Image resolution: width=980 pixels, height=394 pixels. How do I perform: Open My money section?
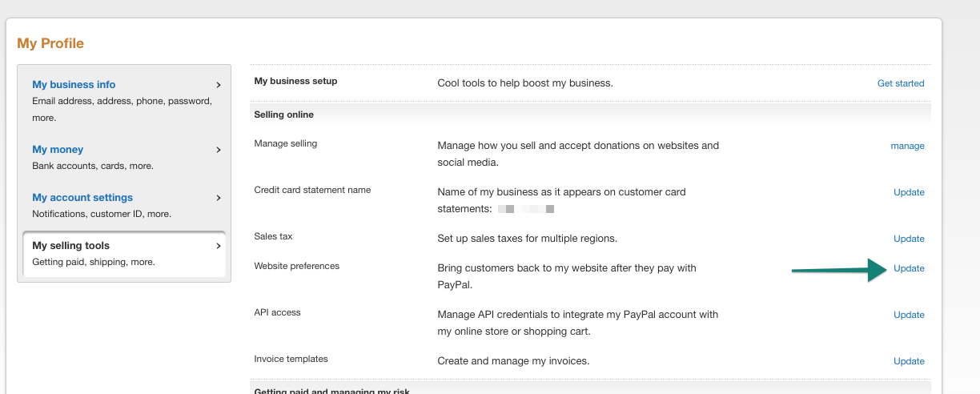tap(58, 149)
